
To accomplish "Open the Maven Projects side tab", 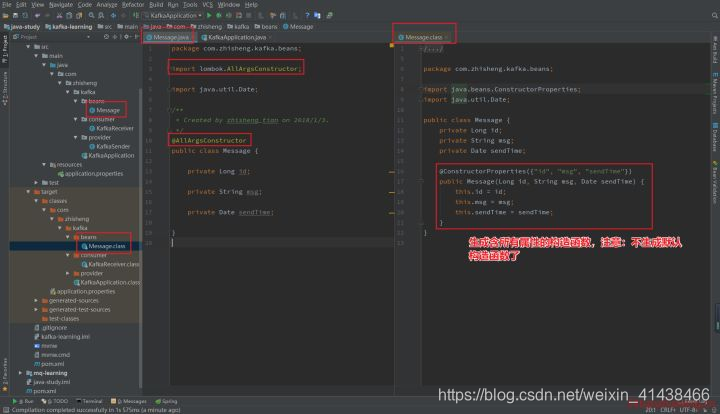I will [715, 93].
